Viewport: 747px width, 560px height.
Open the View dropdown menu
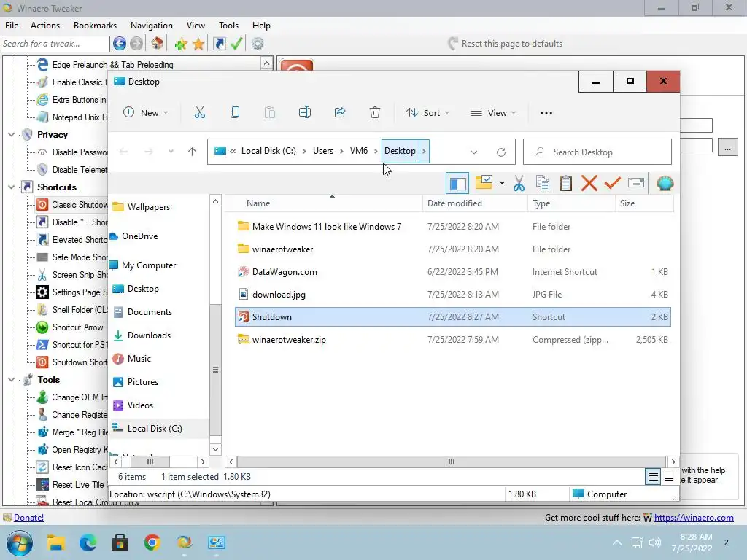(x=492, y=113)
